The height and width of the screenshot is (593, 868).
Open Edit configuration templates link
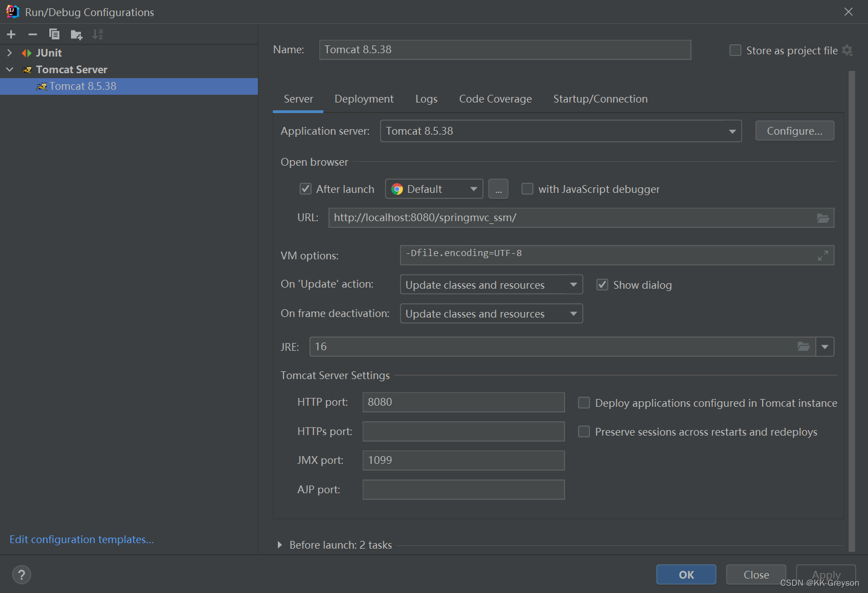coord(82,539)
